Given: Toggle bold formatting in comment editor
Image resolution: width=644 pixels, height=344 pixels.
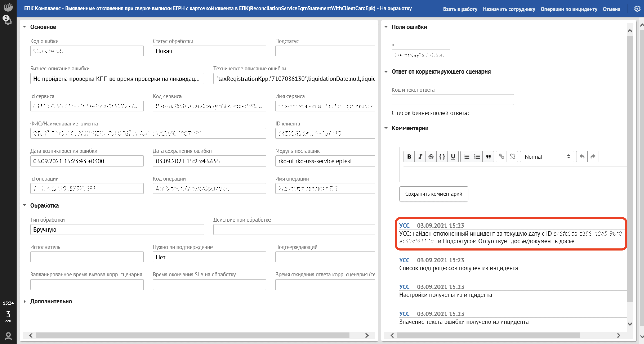Looking at the screenshot, I should point(409,157).
